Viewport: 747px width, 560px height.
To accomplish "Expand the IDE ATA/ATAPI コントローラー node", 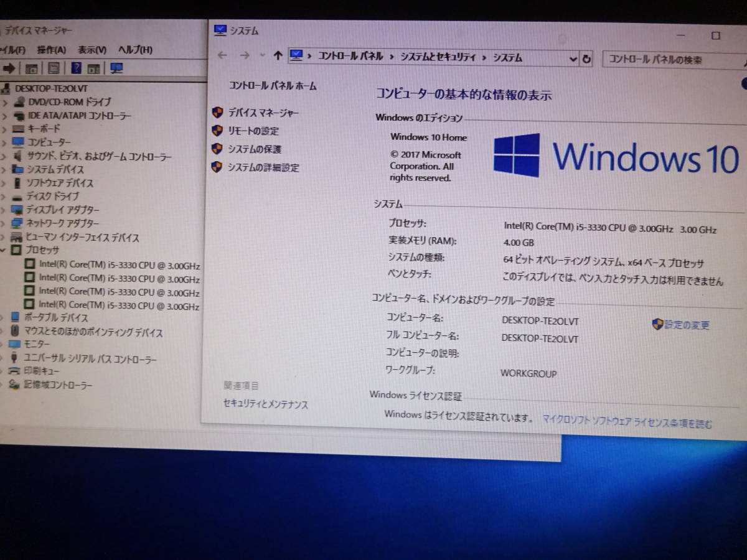I will (x=5, y=116).
